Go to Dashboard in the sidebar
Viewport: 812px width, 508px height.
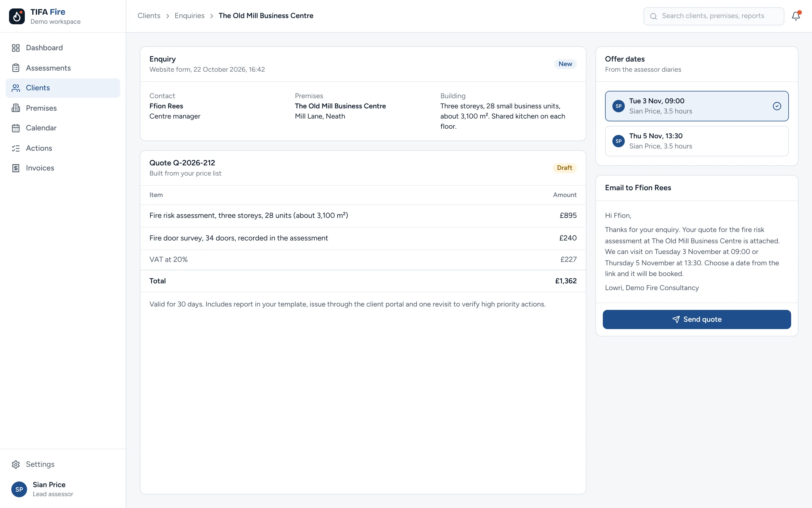coord(63,48)
